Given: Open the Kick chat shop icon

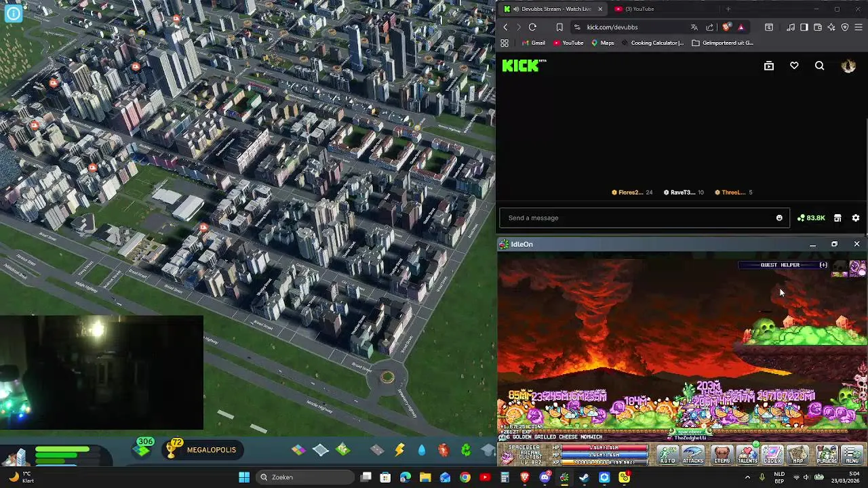Looking at the screenshot, I should (x=837, y=218).
